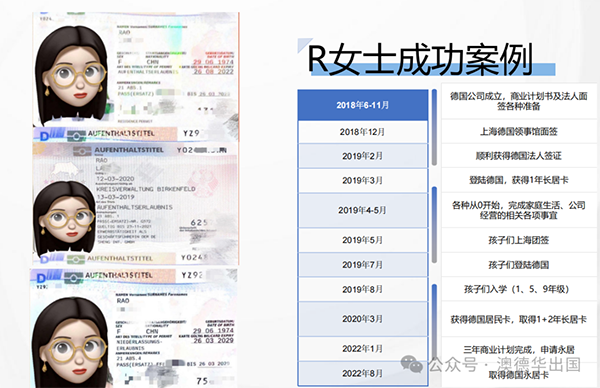
Task: Click the text "获得德国居民卡，取得1+2年长居卡"
Action: pos(518,319)
